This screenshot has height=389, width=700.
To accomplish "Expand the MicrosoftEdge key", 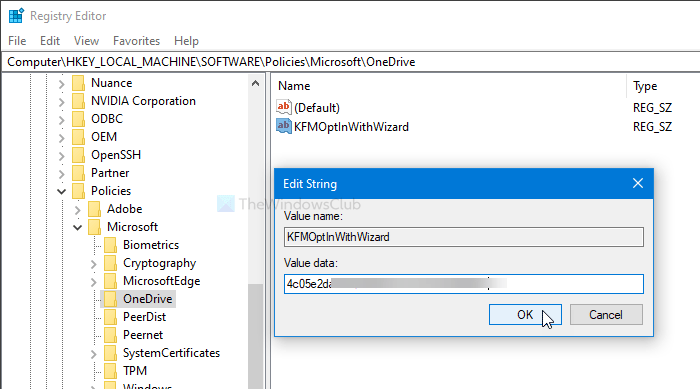I will click(94, 282).
